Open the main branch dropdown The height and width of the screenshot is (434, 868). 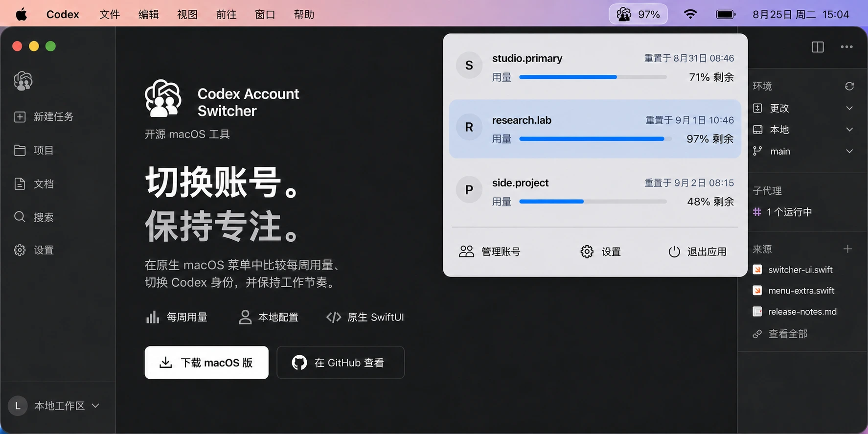[x=849, y=151]
